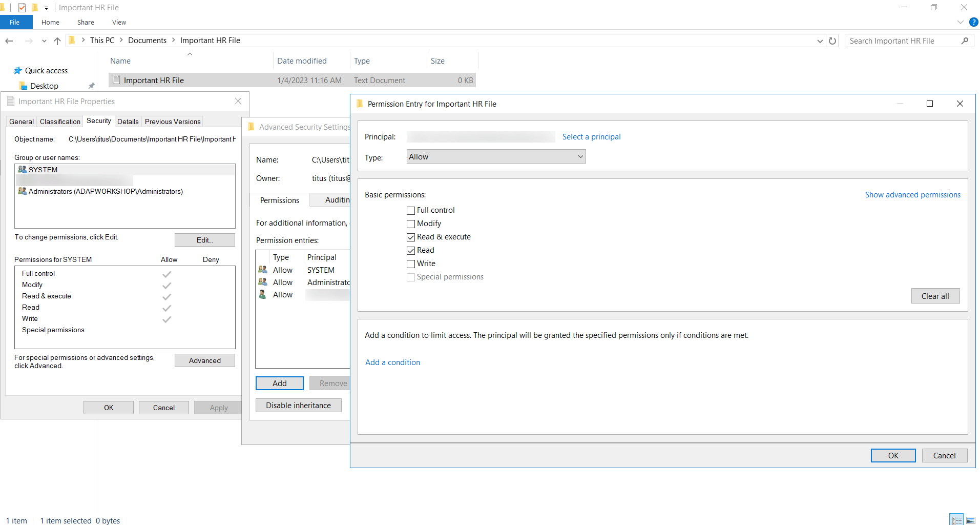This screenshot has width=980, height=525.
Task: Switch to details view in status bar
Action: (956, 519)
